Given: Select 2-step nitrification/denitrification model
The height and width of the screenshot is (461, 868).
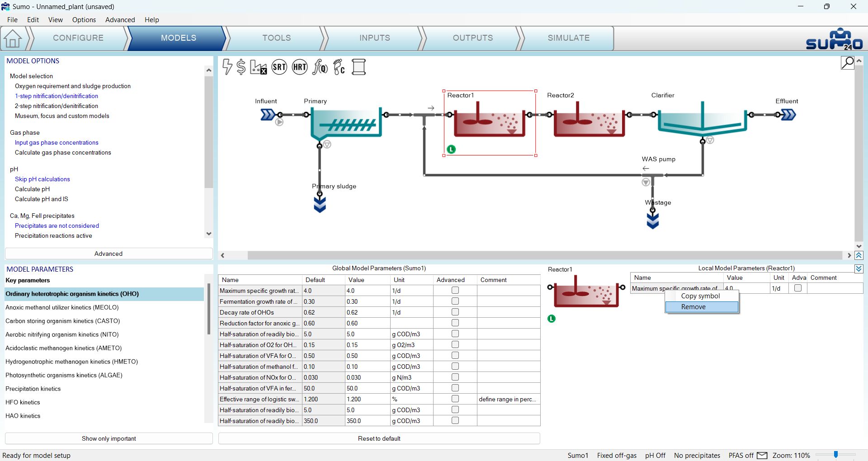Looking at the screenshot, I should 57,106.
